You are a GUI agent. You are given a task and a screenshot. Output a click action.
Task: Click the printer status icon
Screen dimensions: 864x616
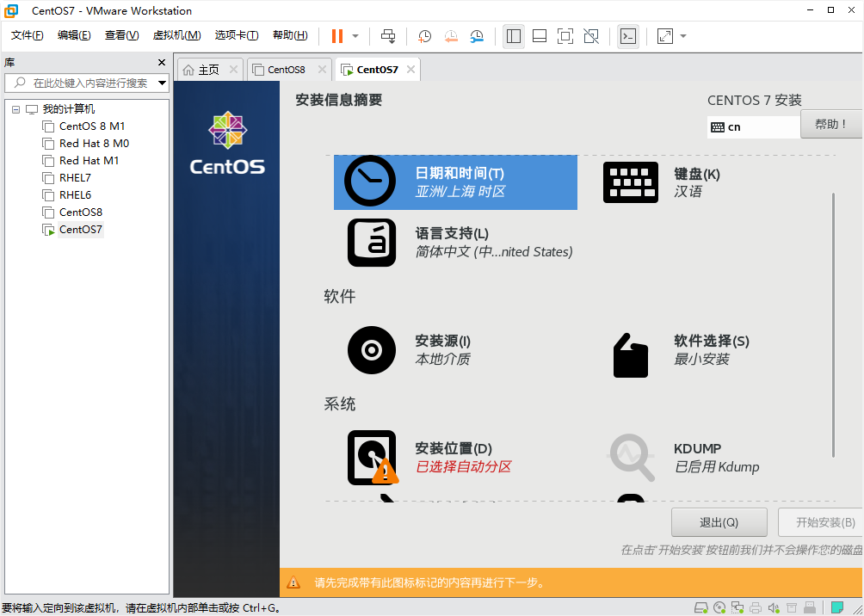756,607
